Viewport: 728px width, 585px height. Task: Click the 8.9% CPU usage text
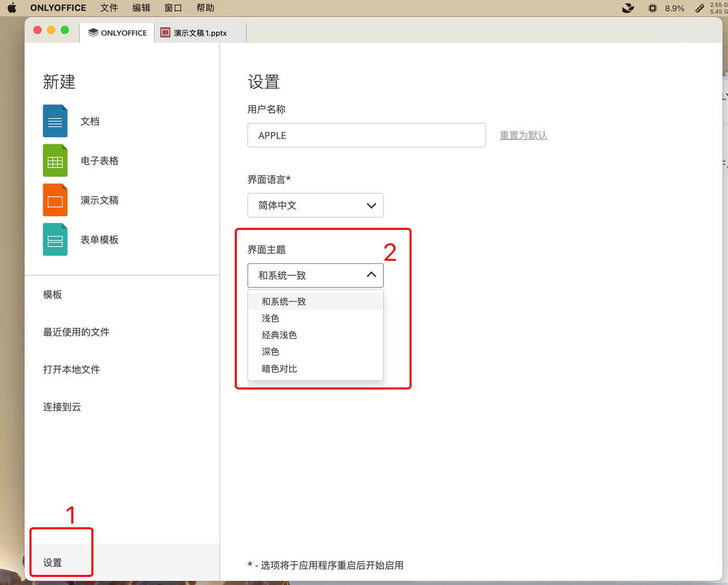(x=675, y=8)
